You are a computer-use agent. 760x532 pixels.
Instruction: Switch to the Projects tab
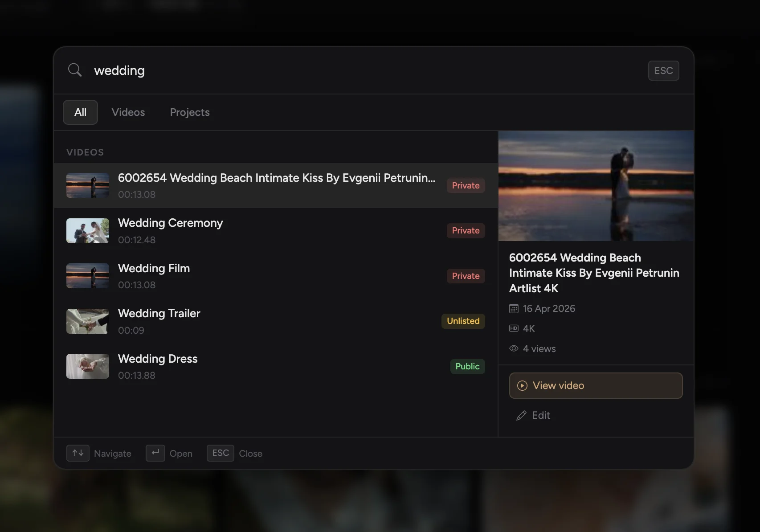click(190, 112)
